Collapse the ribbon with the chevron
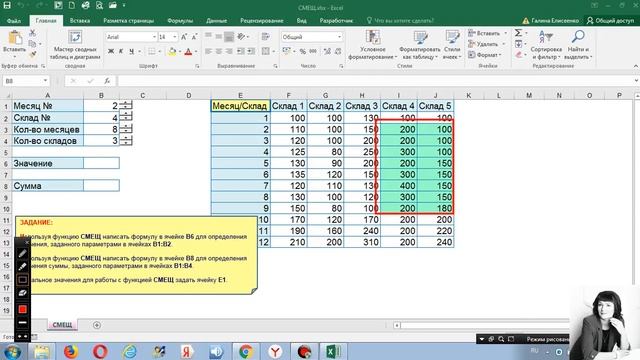This screenshot has width=640, height=360. click(636, 66)
